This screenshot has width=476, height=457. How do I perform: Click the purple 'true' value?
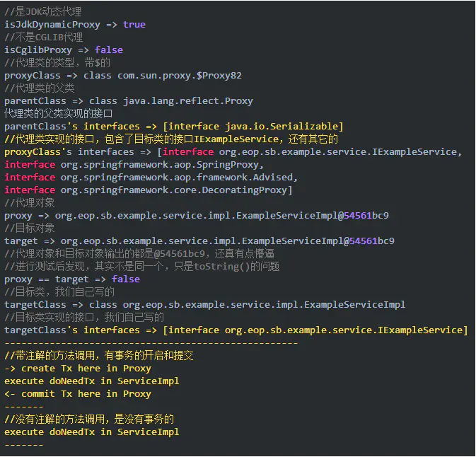[134, 25]
